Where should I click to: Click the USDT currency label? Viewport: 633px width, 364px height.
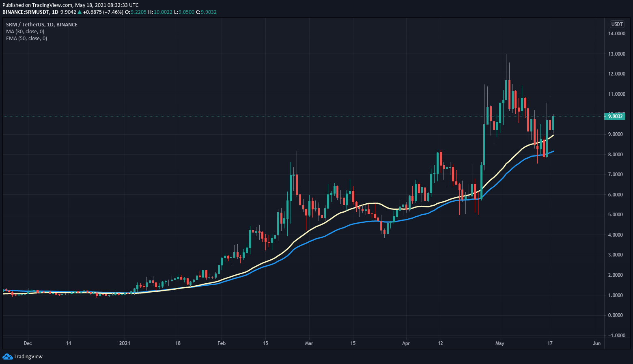pos(617,24)
